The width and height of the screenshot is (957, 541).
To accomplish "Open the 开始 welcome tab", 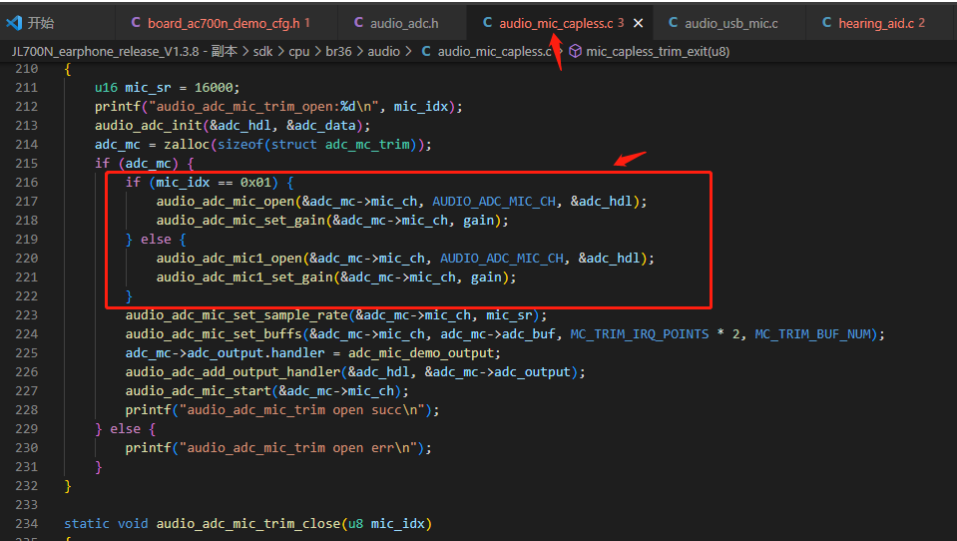I will point(41,23).
